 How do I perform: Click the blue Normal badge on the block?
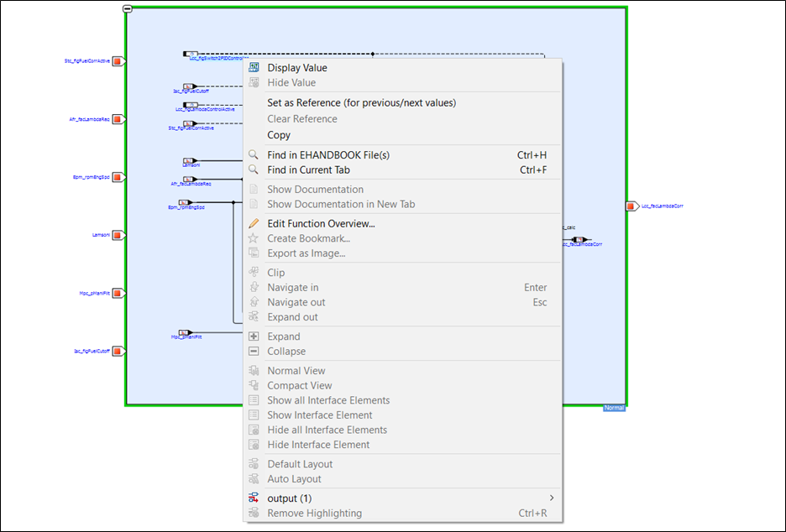click(612, 408)
